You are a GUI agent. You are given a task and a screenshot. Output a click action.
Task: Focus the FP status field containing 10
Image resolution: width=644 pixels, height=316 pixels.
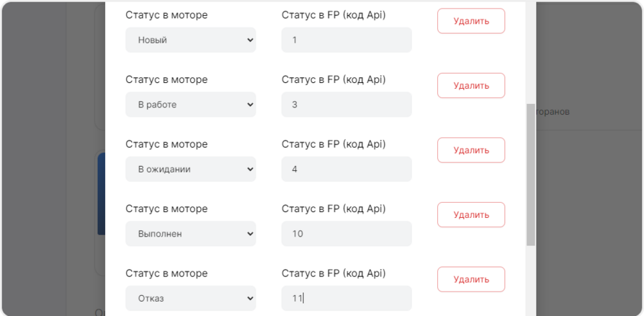click(346, 234)
